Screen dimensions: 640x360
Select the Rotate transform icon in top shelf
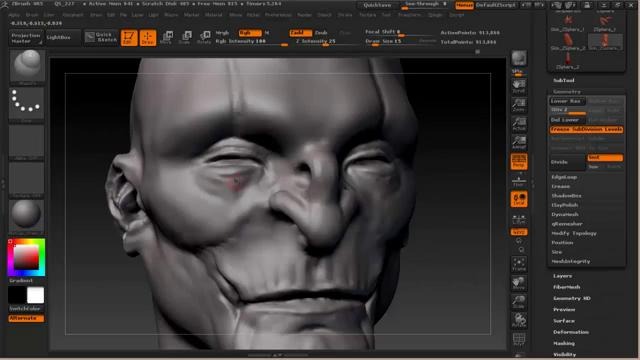click(204, 38)
